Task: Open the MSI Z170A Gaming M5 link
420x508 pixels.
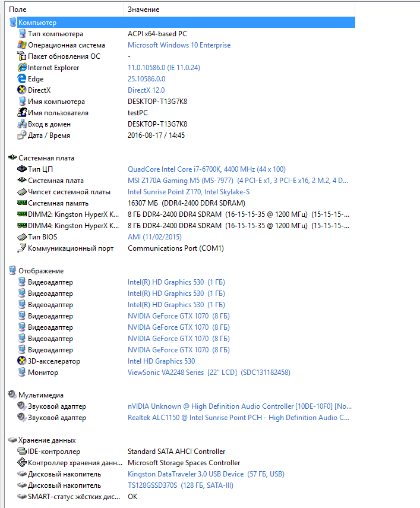Action: [238, 181]
